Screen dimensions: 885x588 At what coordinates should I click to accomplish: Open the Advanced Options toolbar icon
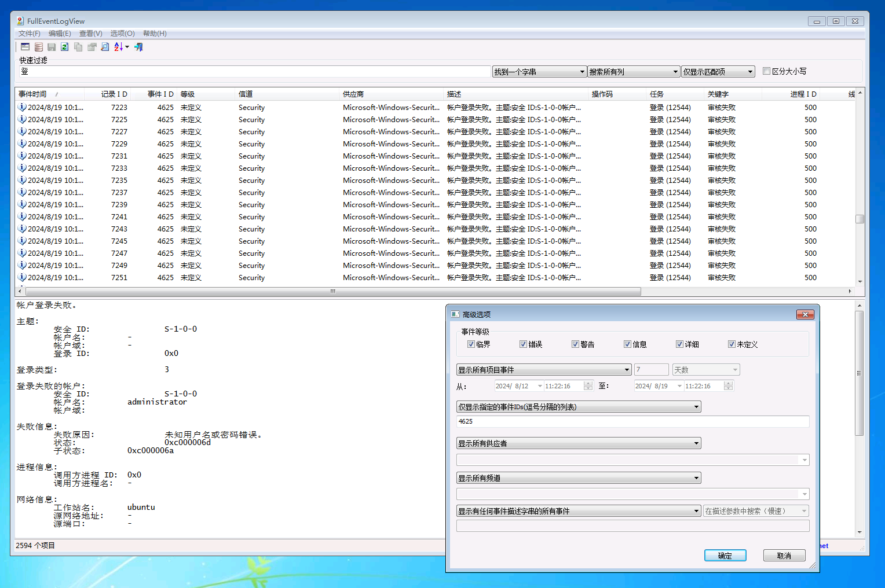pos(25,47)
